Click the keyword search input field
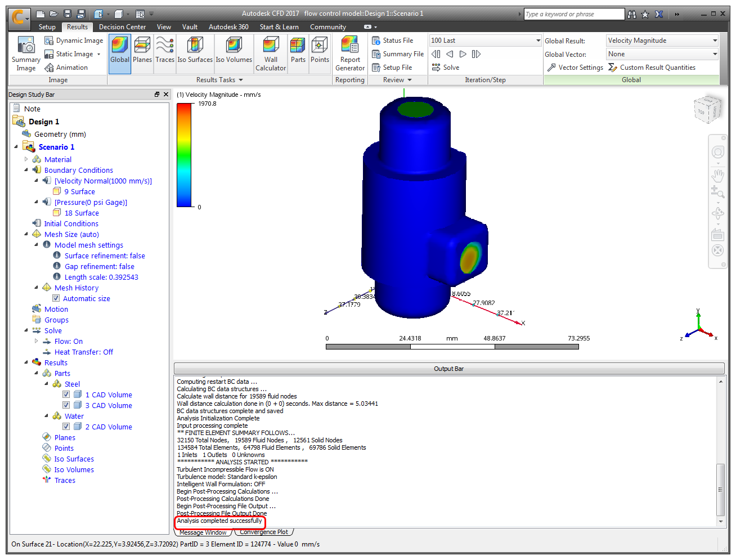The height and width of the screenshot is (560, 736). click(x=574, y=14)
